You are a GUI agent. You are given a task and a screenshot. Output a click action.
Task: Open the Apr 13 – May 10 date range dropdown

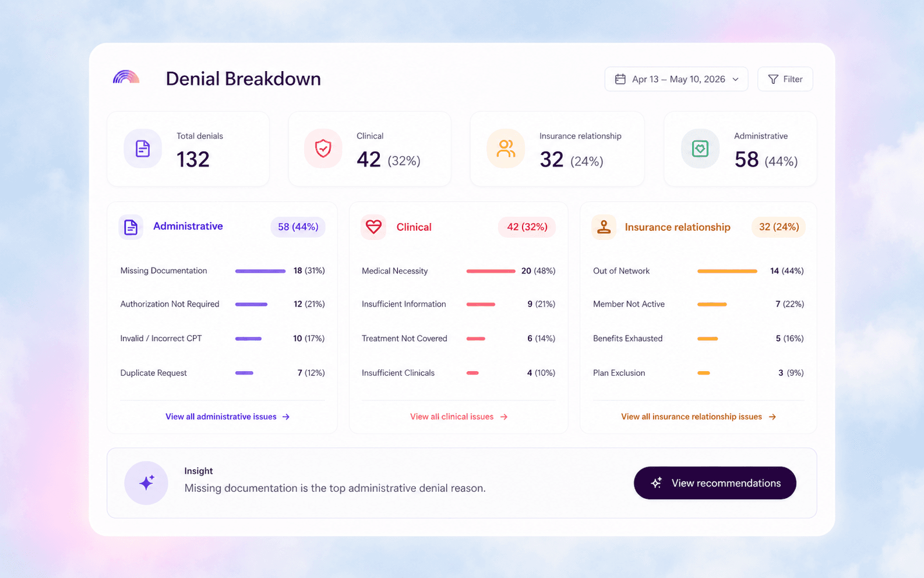676,79
